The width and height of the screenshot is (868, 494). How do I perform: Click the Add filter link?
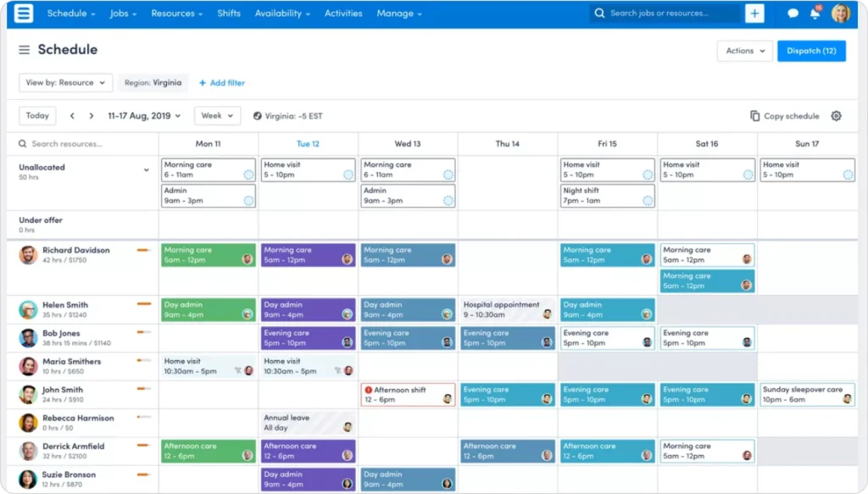(221, 82)
